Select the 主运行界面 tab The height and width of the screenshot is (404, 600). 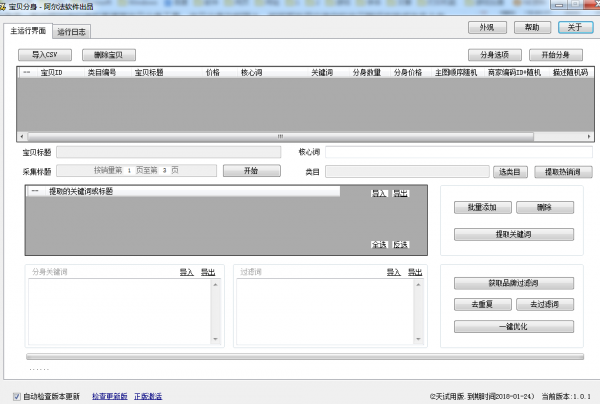click(x=29, y=32)
